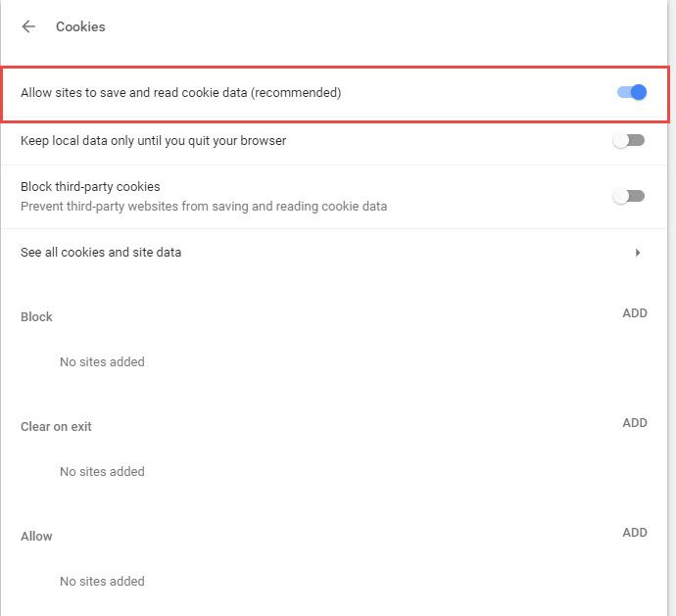Expand the See all cookies arrow chevron
Viewport: 676px width, 616px height.
click(638, 253)
